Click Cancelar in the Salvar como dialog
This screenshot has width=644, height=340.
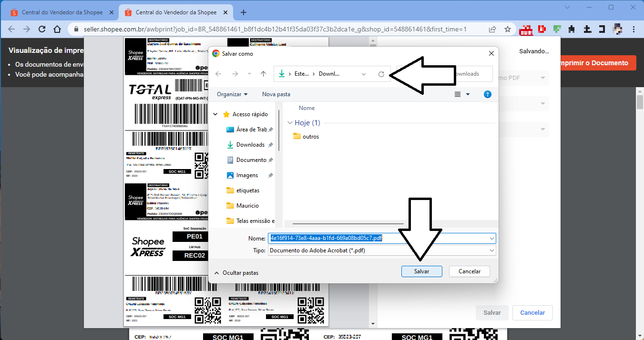pos(470,271)
